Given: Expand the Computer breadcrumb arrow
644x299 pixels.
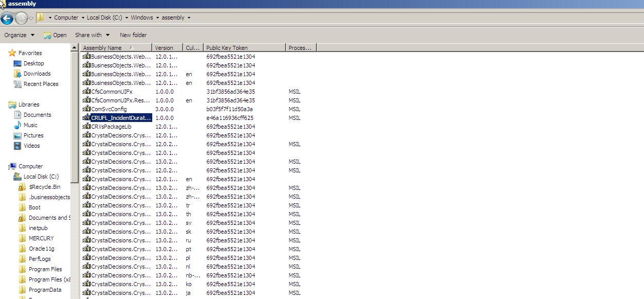Looking at the screenshot, I should pyautogui.click(x=82, y=17).
